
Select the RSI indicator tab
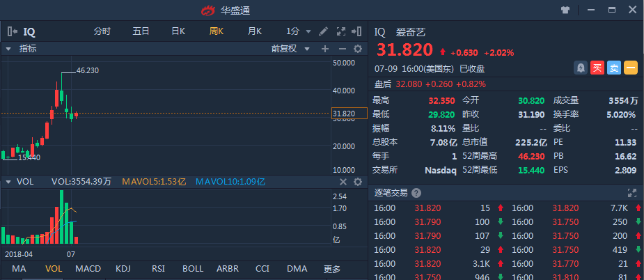(x=158, y=269)
